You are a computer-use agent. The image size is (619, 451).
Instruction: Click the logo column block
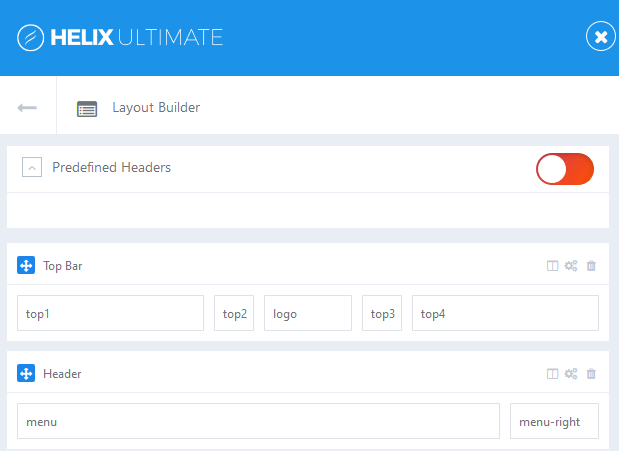308,313
